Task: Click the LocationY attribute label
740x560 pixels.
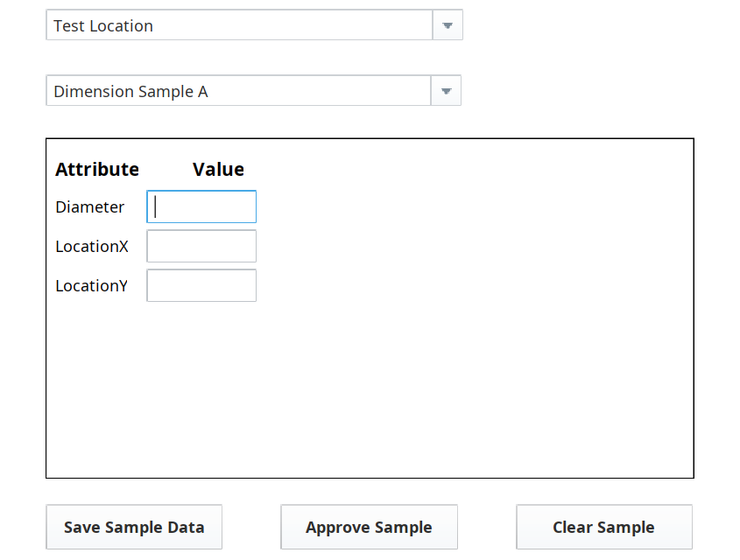Action: [x=92, y=286]
